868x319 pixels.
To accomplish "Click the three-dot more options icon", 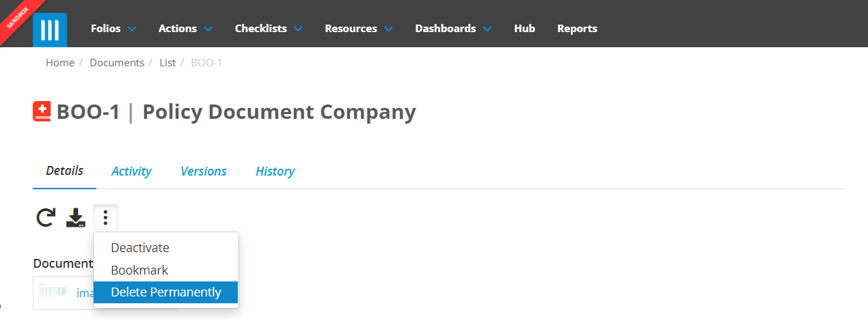I will (105, 218).
